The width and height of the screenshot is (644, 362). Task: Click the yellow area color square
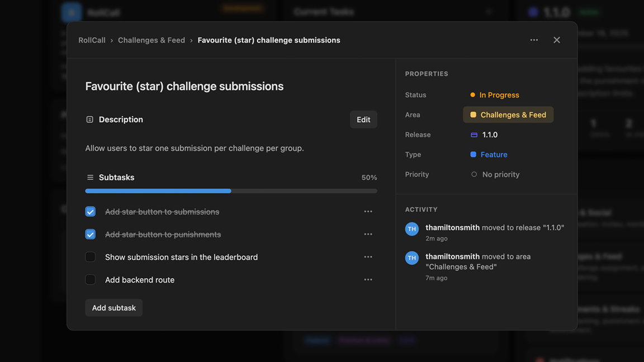coord(473,115)
